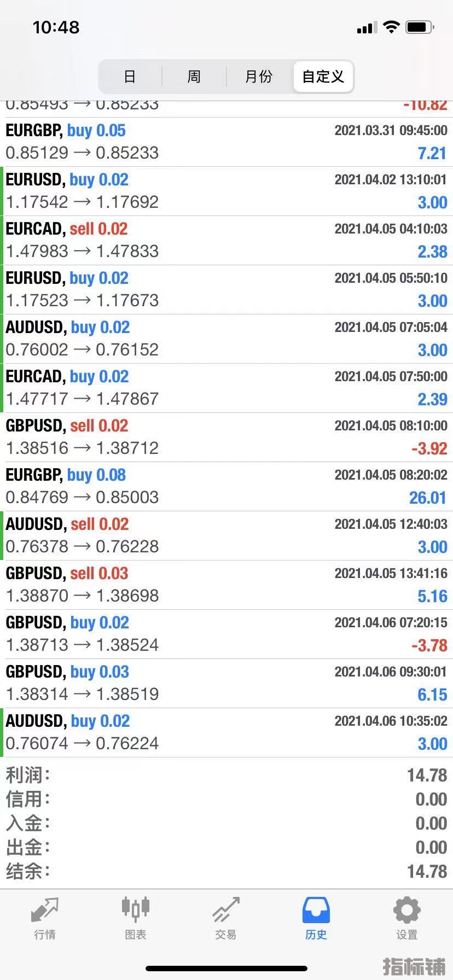
Task: Tap the 结余 balance summary row
Action: [226, 871]
